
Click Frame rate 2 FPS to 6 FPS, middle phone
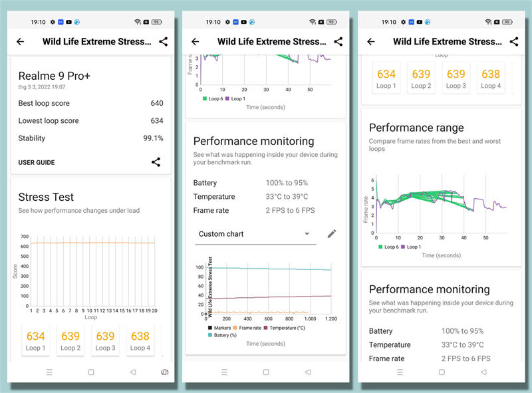(254, 210)
